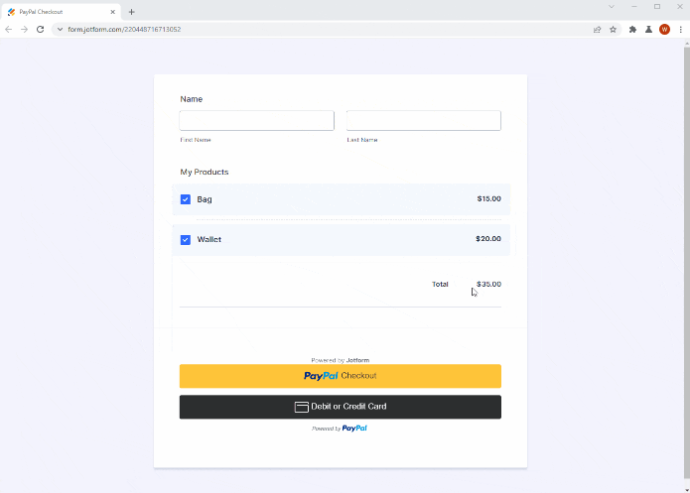
Task: Pay with Debit or Credit Card
Action: point(340,407)
